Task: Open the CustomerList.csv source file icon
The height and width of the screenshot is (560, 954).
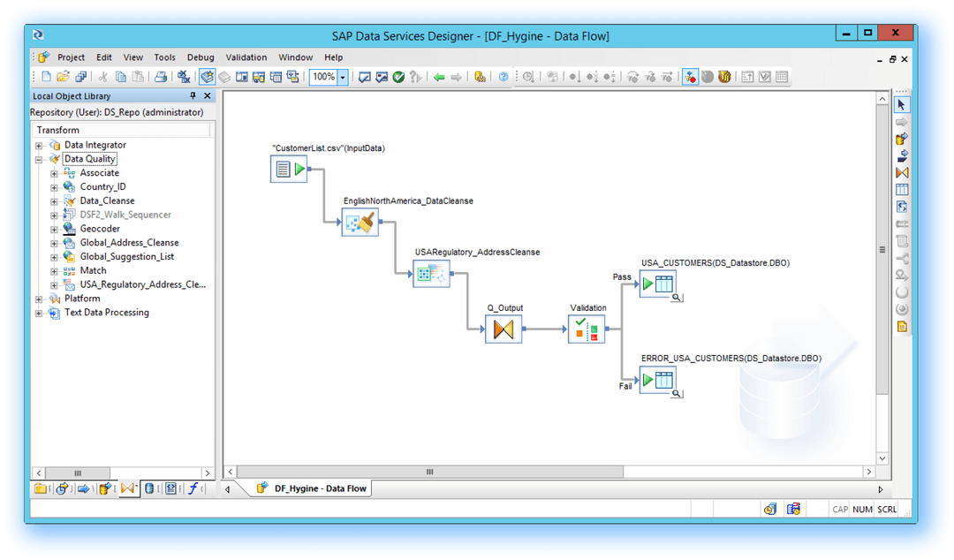Action: coord(288,168)
